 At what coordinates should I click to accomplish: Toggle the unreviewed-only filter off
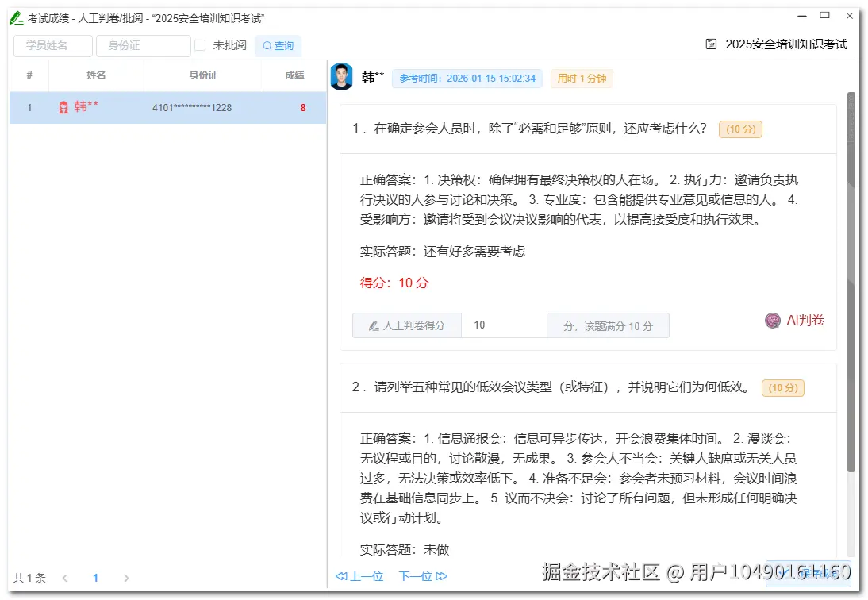[x=200, y=45]
